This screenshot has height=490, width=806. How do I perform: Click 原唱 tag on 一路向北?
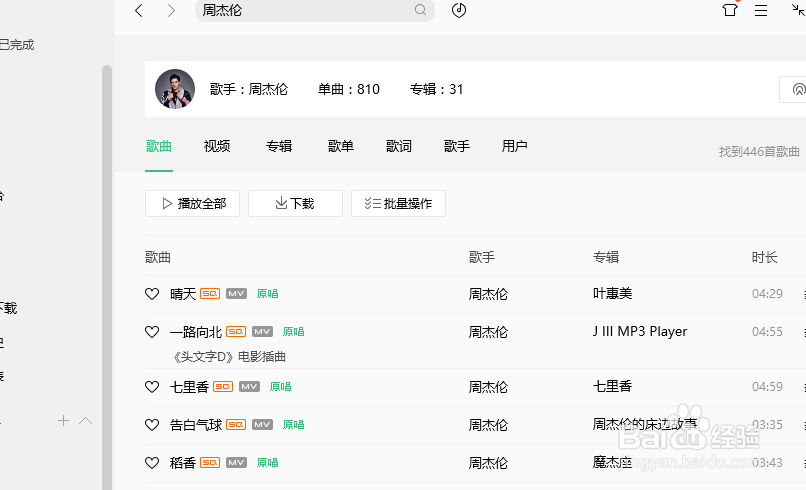pos(294,332)
